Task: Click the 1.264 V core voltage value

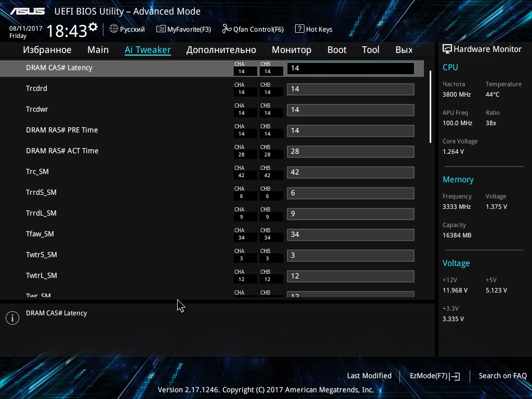Action: click(453, 152)
